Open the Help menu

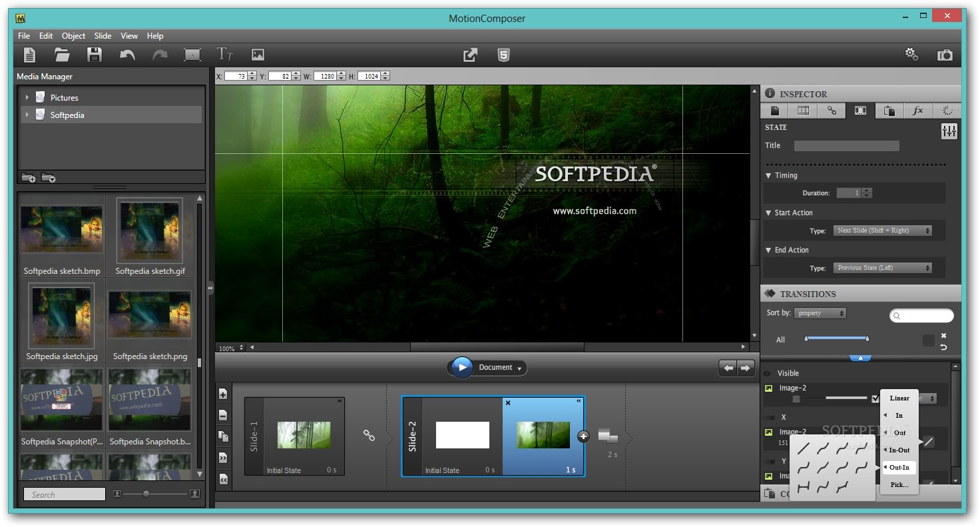(x=155, y=36)
